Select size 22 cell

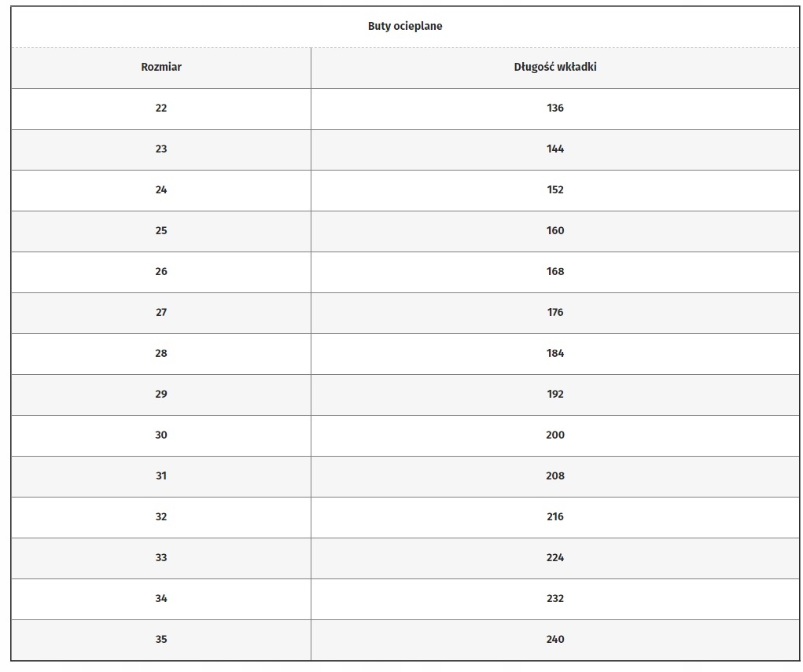point(161,108)
